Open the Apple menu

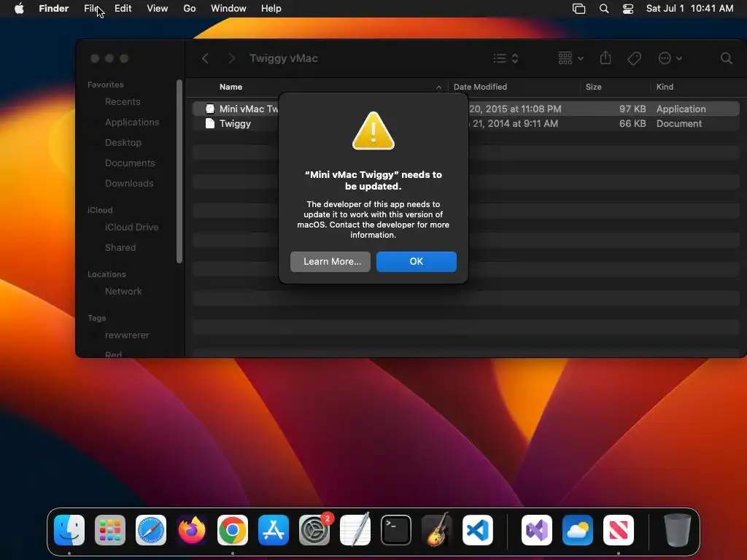(19, 9)
